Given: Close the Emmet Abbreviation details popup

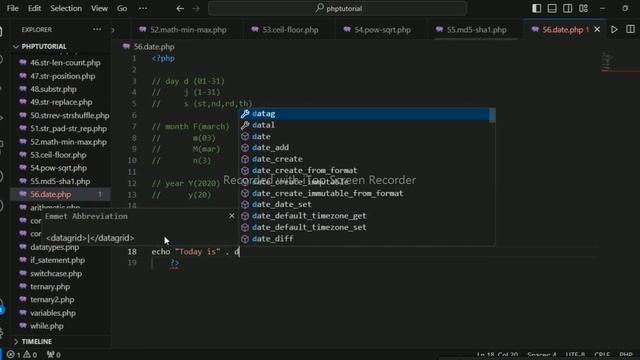Looking at the screenshot, I should pos(232,216).
